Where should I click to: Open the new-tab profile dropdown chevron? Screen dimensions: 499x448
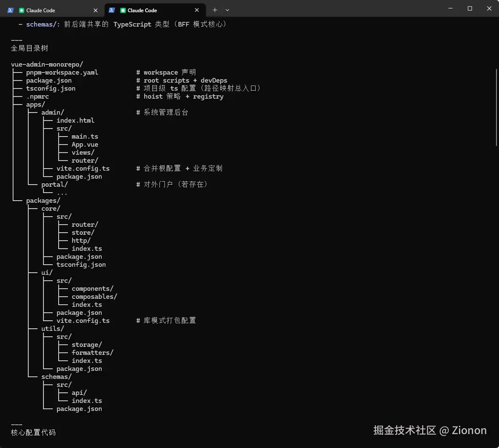pos(227,10)
